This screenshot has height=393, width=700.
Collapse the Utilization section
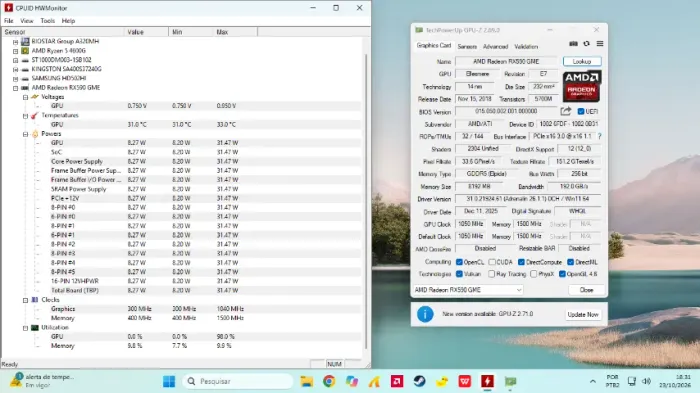pyautogui.click(x=25, y=328)
